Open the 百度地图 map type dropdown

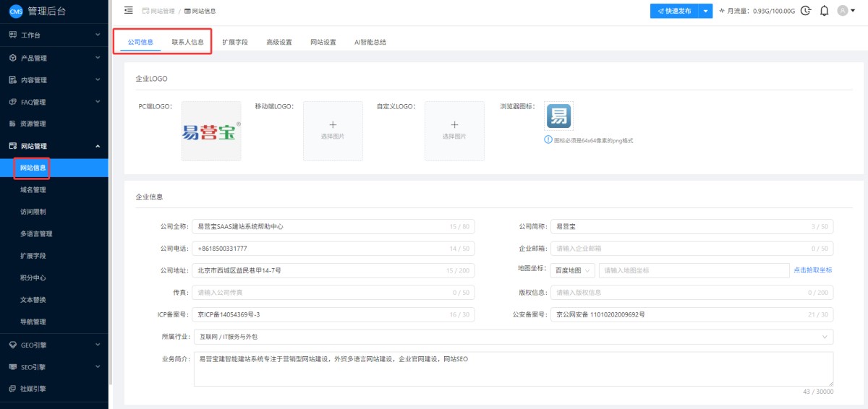[572, 270]
